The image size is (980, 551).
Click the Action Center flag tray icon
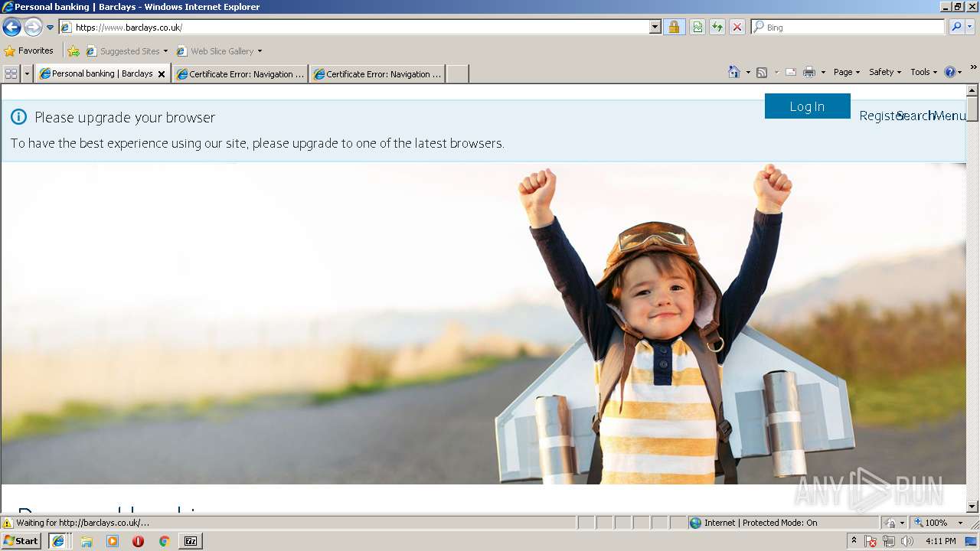point(871,541)
